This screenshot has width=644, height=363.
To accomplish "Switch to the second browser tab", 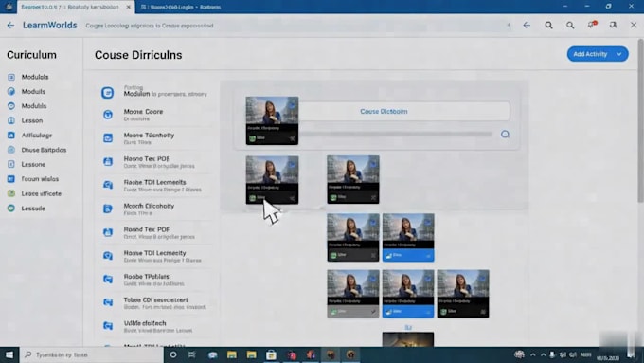I will pyautogui.click(x=181, y=7).
